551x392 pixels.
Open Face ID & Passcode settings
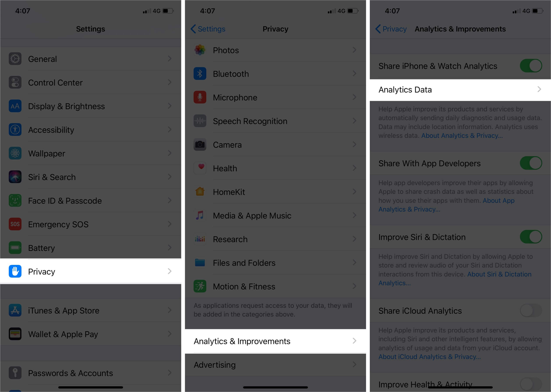coord(91,200)
